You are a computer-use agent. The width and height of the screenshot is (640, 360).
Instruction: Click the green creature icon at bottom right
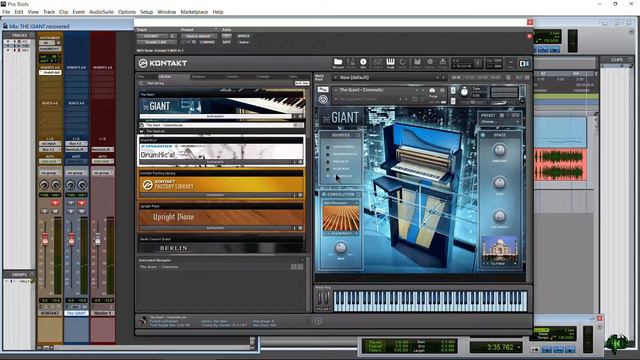pos(617,344)
